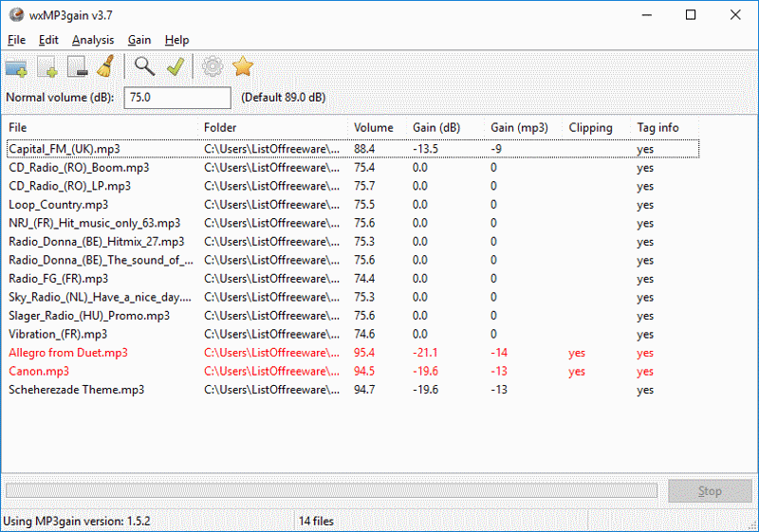Select Radio_FG_(FR).mp3 file
The height and width of the screenshot is (532, 759).
tap(59, 279)
